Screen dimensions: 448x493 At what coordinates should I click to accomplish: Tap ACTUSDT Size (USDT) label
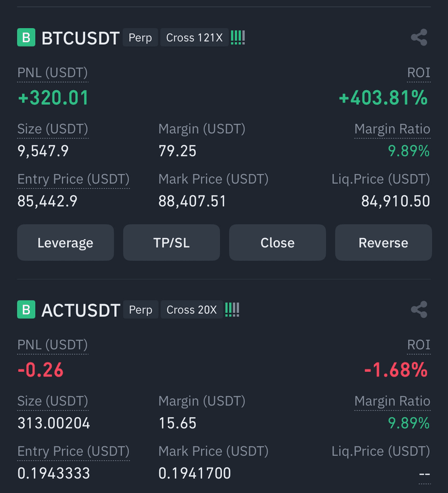pos(52,402)
